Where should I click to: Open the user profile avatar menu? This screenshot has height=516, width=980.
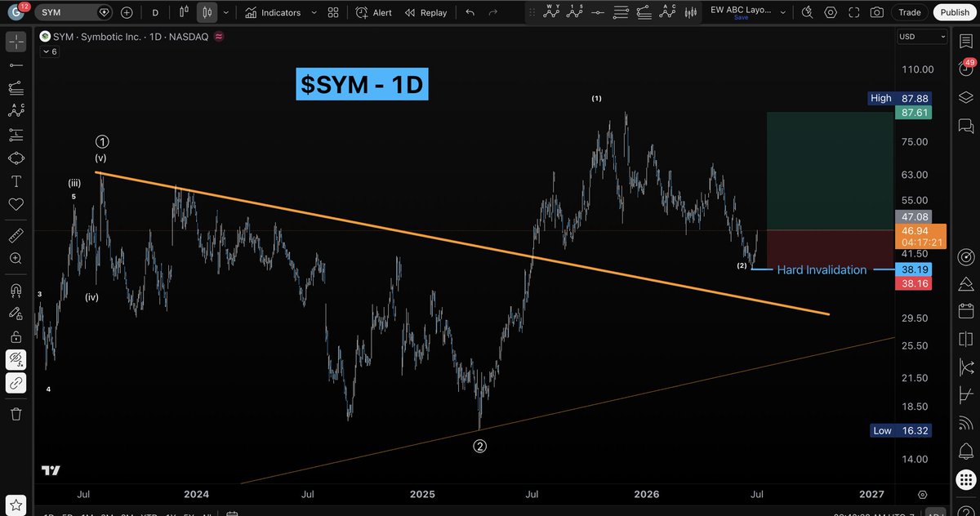tap(16, 12)
